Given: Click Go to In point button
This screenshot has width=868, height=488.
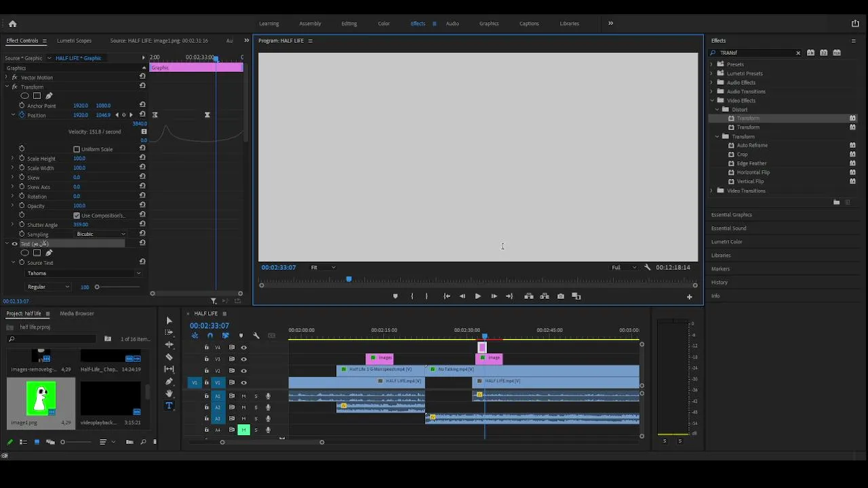Looking at the screenshot, I should pos(447,296).
